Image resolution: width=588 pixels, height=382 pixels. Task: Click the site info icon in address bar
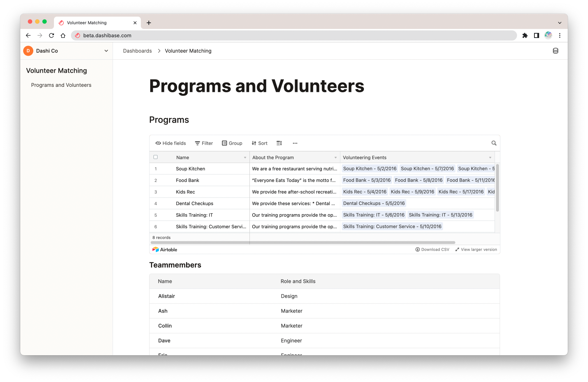click(77, 35)
